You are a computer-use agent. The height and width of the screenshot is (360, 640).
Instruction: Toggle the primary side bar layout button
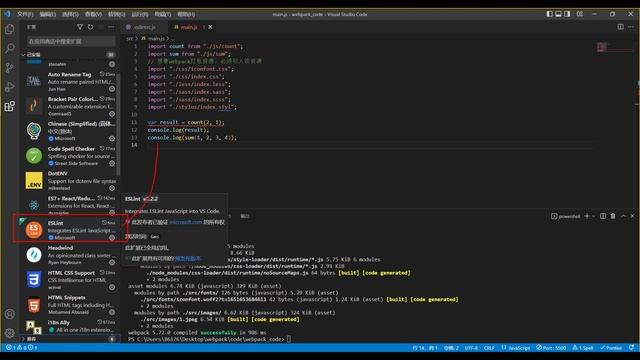(549, 14)
